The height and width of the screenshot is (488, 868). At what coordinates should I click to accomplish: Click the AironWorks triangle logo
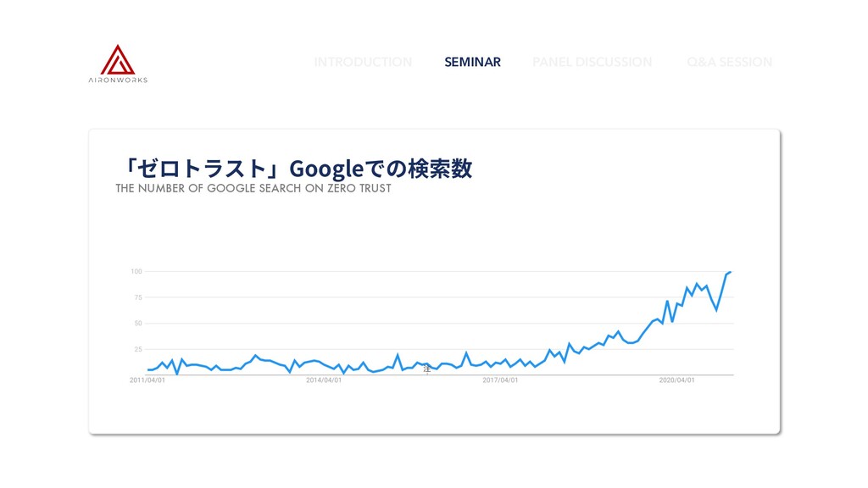pyautogui.click(x=117, y=60)
